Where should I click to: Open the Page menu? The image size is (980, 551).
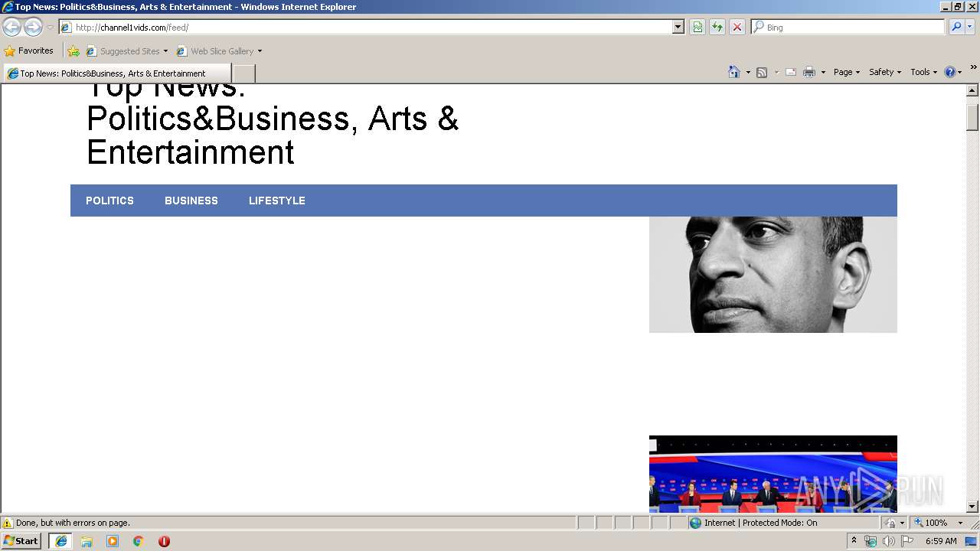click(x=847, y=72)
